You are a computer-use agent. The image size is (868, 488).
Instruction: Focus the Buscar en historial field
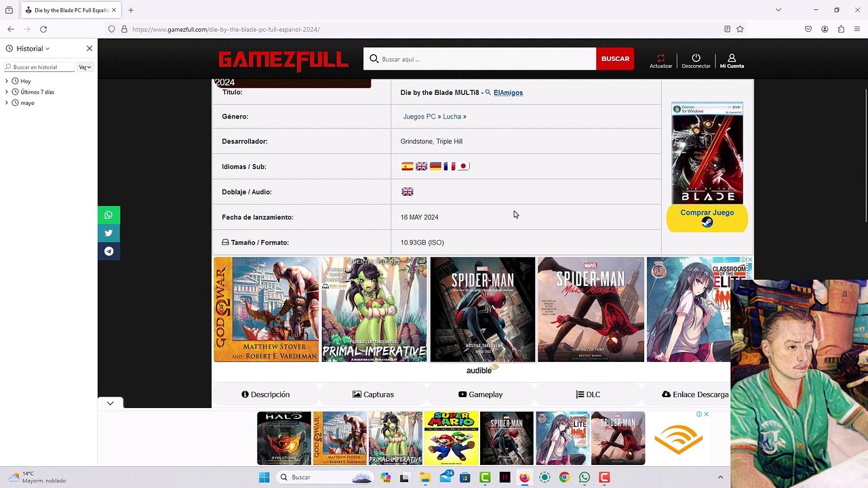[x=39, y=67]
